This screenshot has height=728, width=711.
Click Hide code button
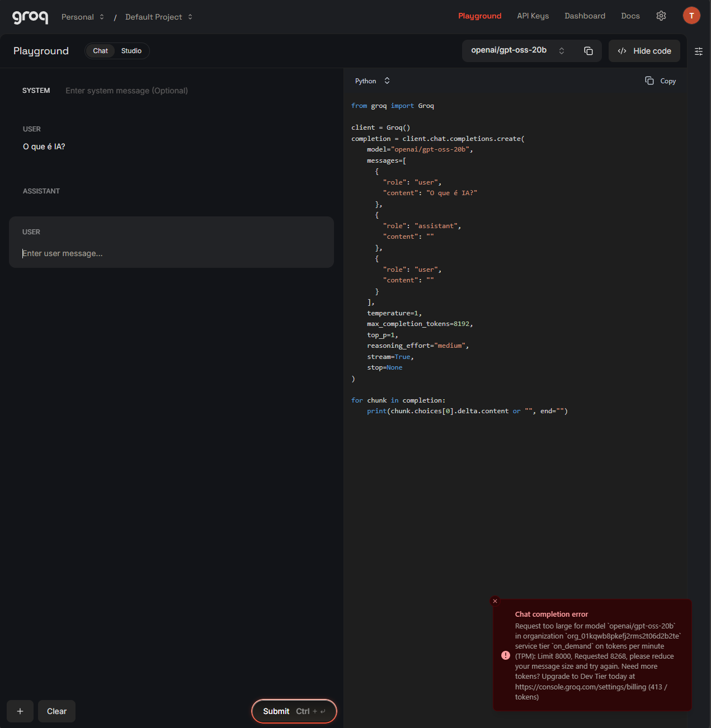tap(644, 51)
